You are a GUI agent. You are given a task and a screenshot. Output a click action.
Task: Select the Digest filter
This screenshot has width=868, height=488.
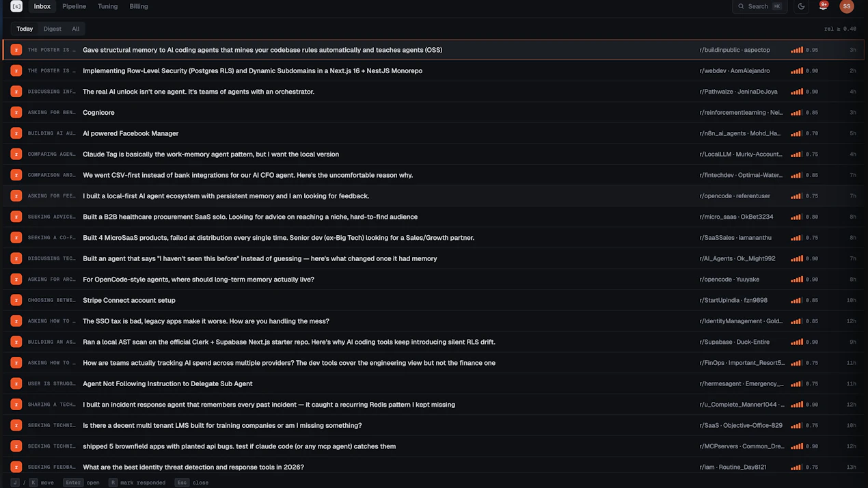pos(53,29)
